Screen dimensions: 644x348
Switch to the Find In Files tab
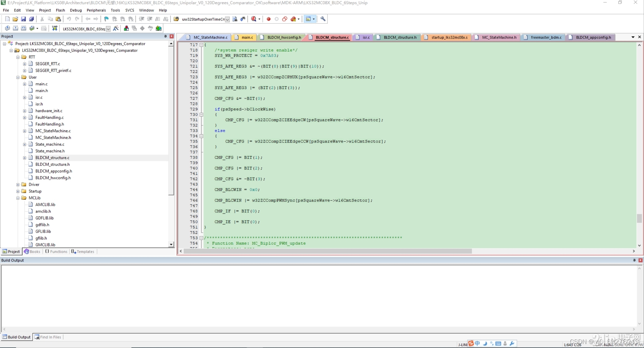[x=48, y=337]
